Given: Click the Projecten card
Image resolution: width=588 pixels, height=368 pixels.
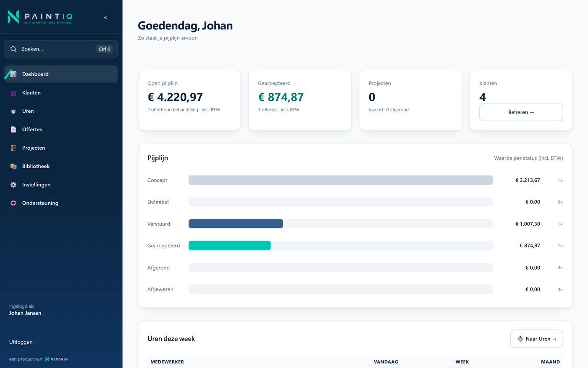Looking at the screenshot, I should point(410,101).
